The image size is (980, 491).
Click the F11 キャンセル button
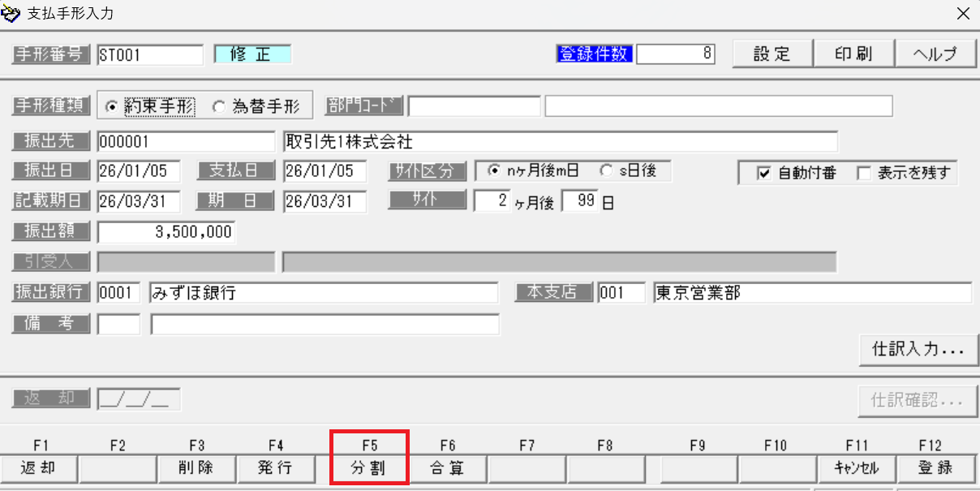pyautogui.click(x=856, y=469)
